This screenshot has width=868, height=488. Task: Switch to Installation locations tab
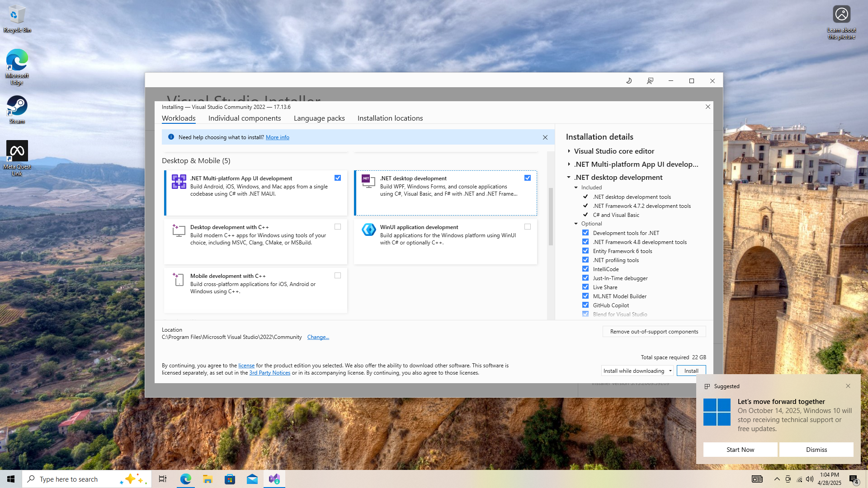[x=390, y=118]
